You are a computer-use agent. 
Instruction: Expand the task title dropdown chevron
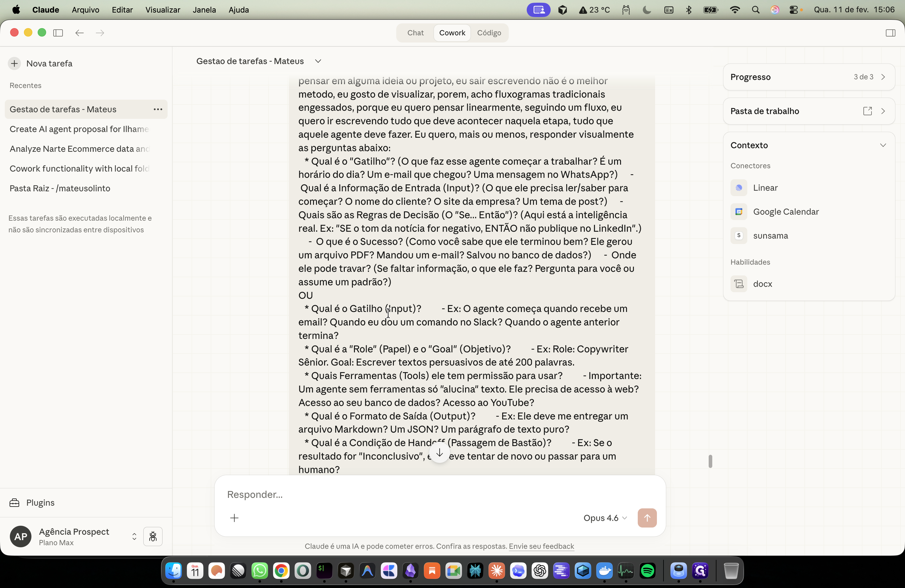click(x=318, y=61)
